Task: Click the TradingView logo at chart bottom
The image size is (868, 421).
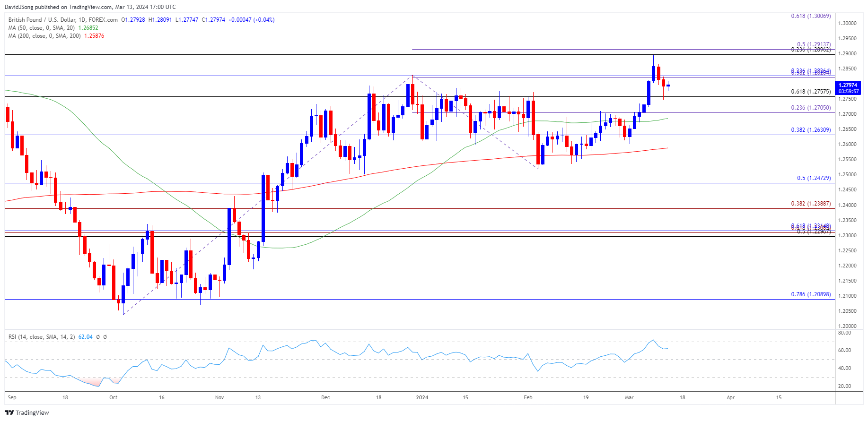Action: (27, 412)
